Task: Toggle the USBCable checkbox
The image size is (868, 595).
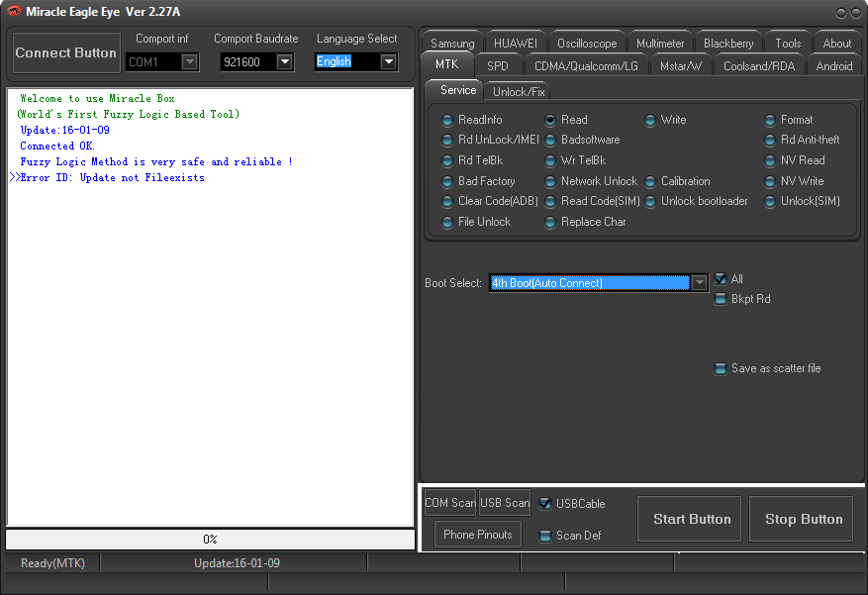Action: coord(545,504)
